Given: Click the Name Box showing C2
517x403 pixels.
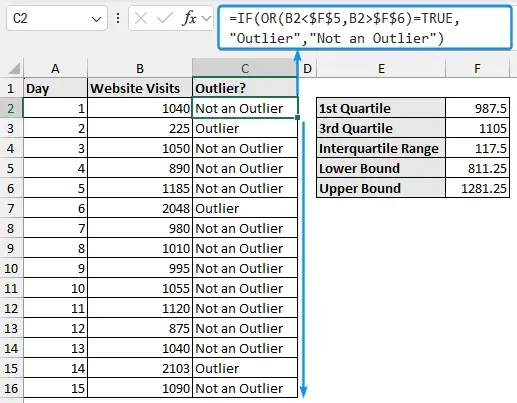Looking at the screenshot, I should pyautogui.click(x=57, y=18).
